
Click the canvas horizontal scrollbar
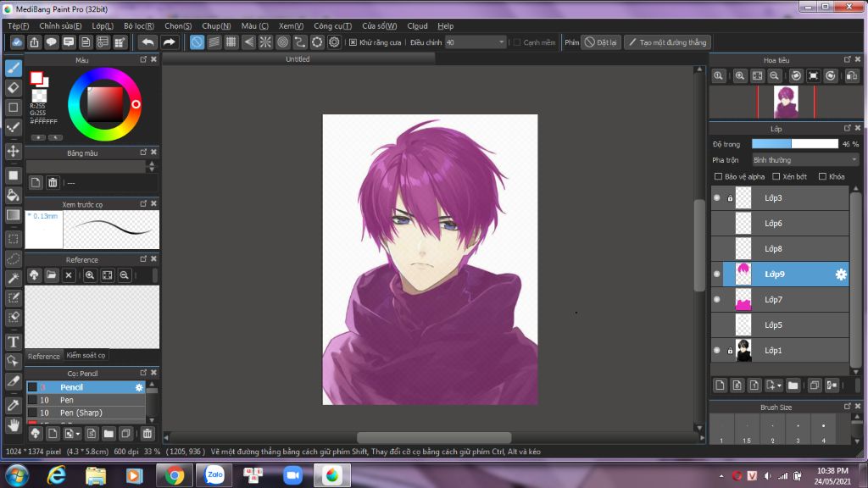434,437
